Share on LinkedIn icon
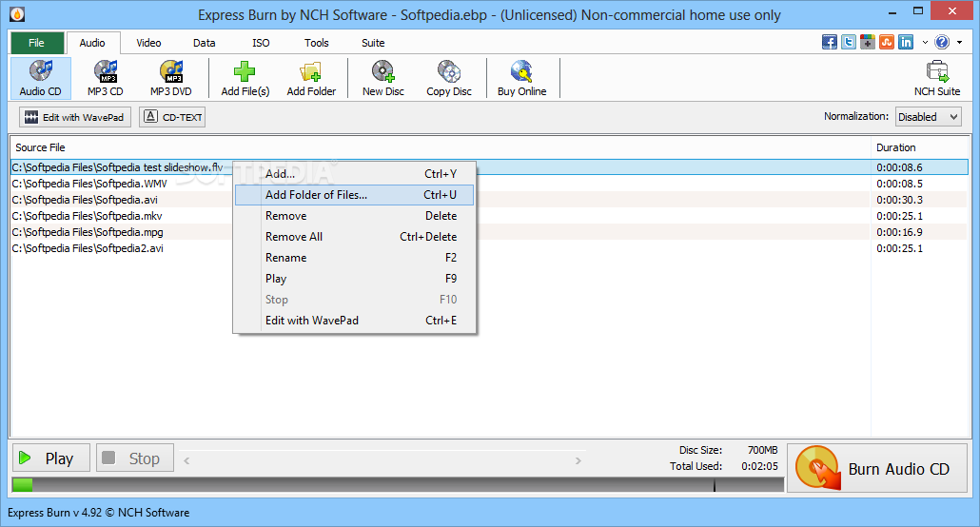 pyautogui.click(x=906, y=43)
